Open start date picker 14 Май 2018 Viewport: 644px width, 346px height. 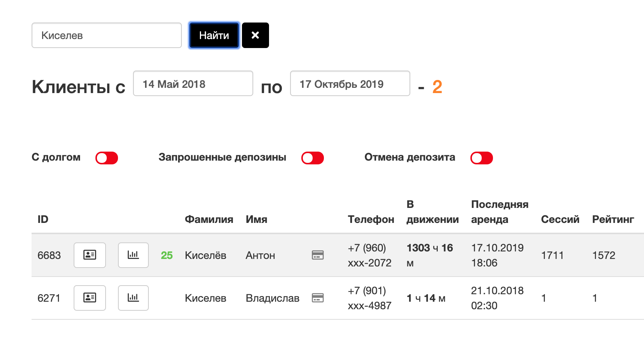[x=193, y=83]
